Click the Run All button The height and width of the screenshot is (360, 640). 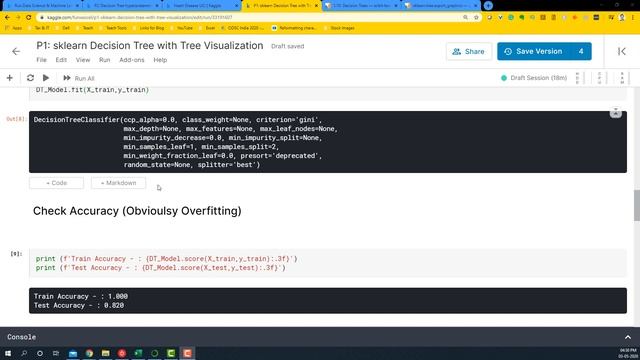click(79, 78)
